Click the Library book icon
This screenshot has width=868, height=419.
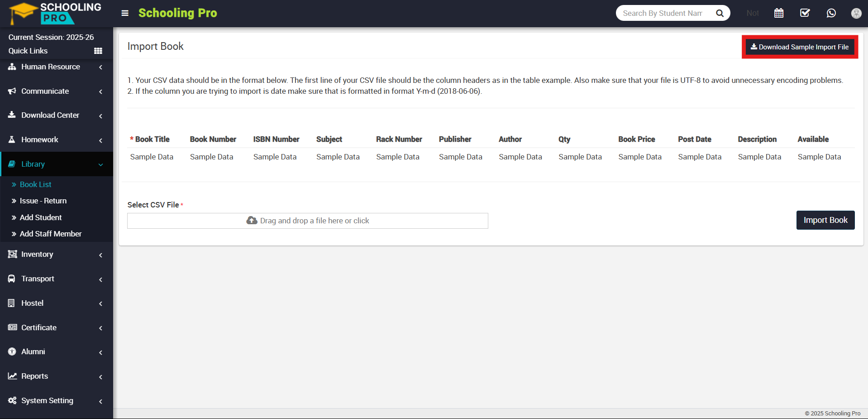point(12,164)
